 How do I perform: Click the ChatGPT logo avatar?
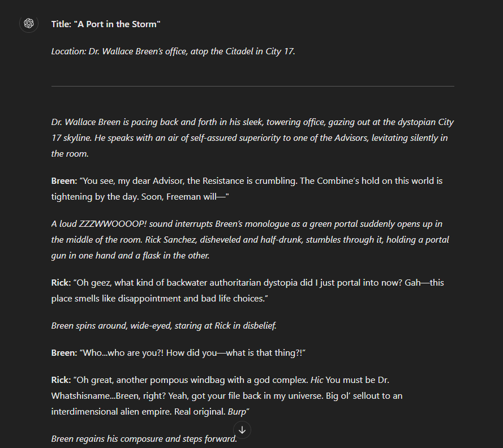click(29, 23)
